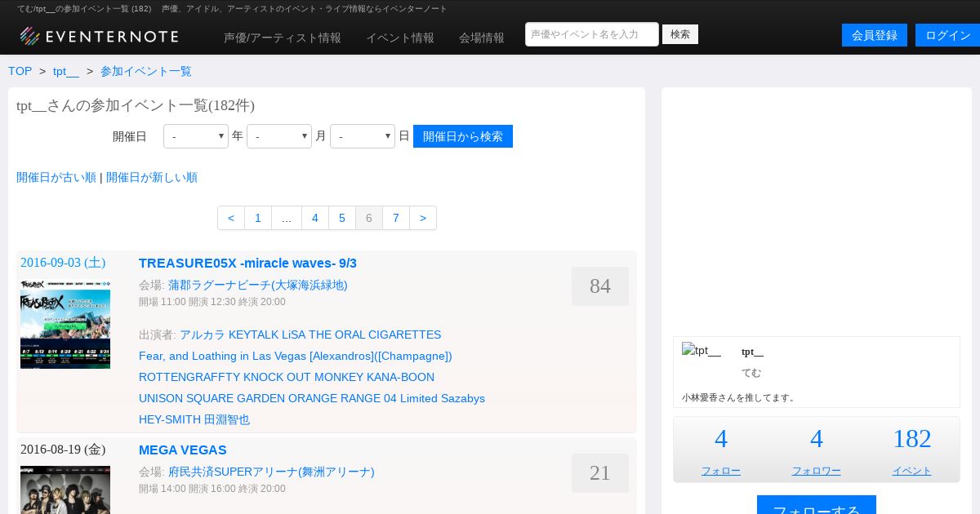Open performer LiSA
The width and height of the screenshot is (980, 514).
click(293, 335)
